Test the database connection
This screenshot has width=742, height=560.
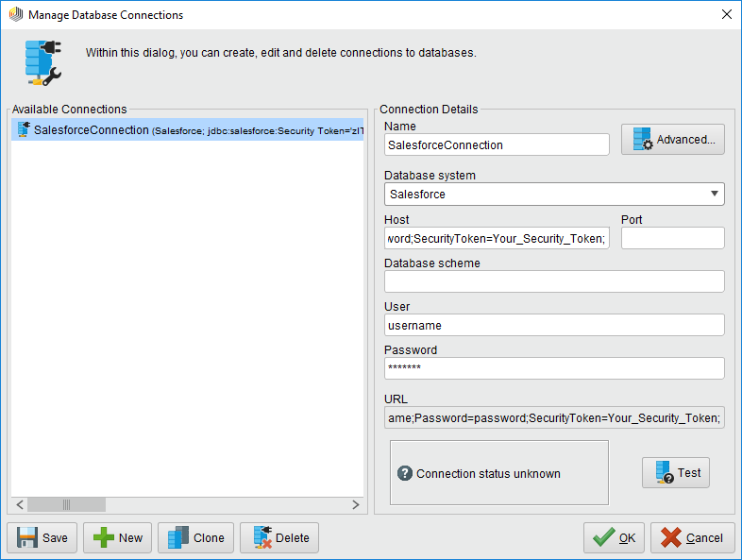(x=675, y=473)
